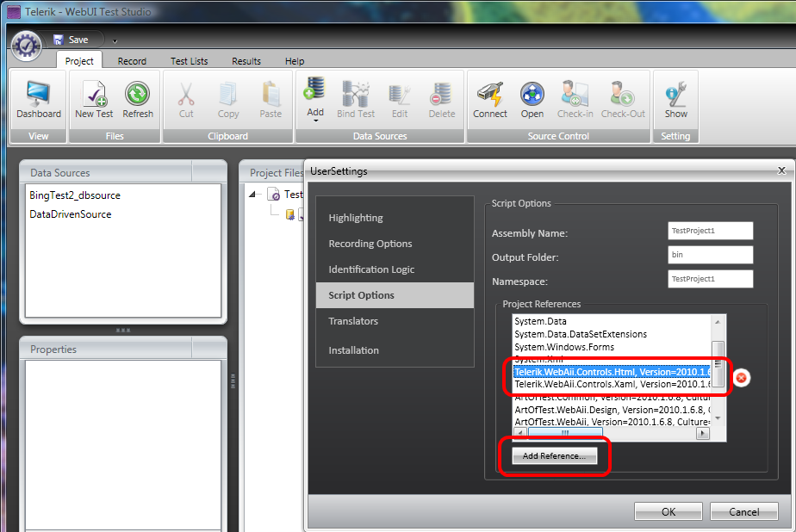Remove selected reference with red X icon
Image resolution: width=796 pixels, height=532 pixels.
[741, 377]
